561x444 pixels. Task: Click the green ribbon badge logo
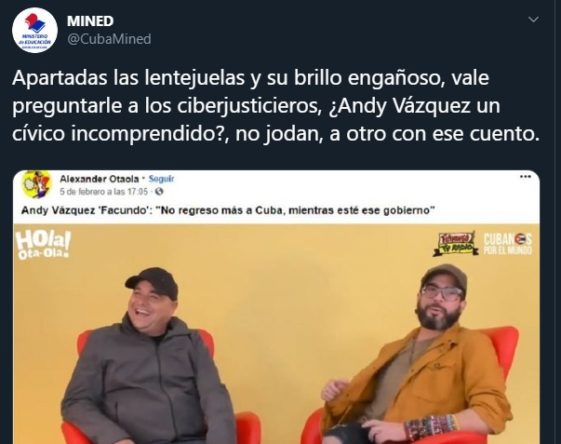[x=456, y=243]
